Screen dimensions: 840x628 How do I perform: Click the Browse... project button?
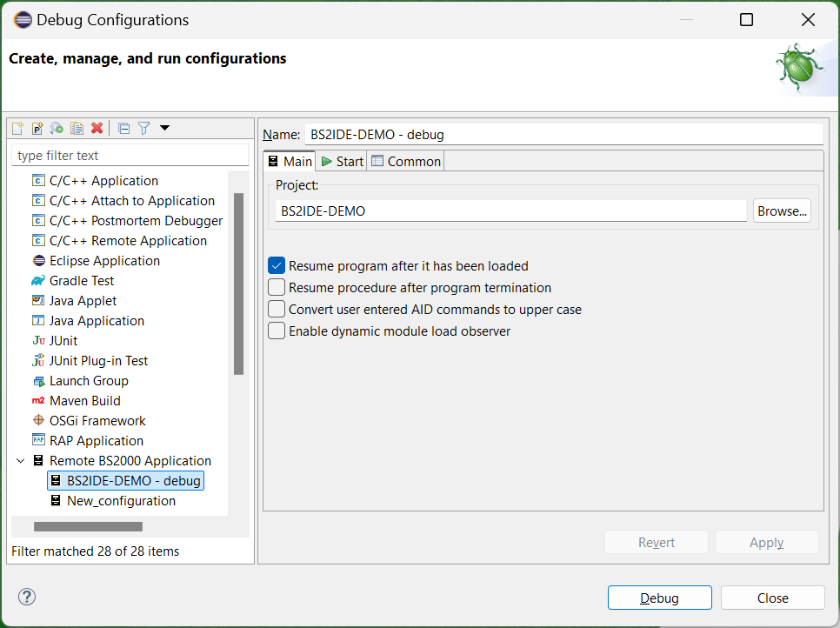tap(781, 210)
